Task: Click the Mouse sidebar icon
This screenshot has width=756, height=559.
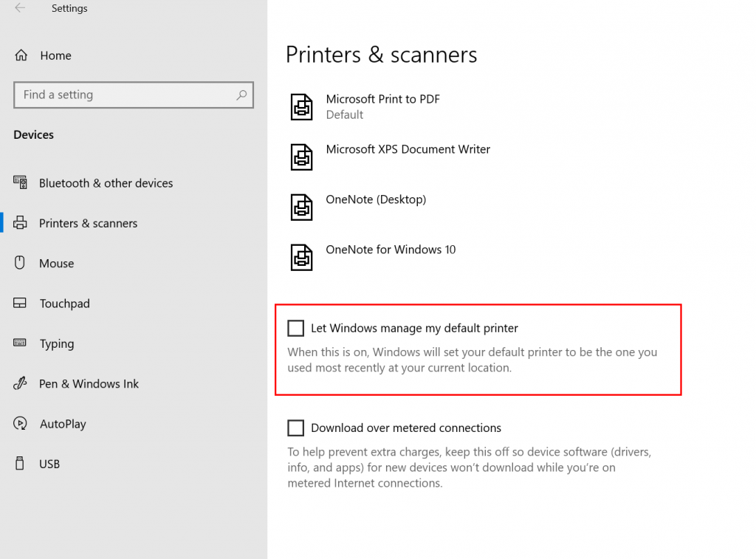Action: click(20, 263)
